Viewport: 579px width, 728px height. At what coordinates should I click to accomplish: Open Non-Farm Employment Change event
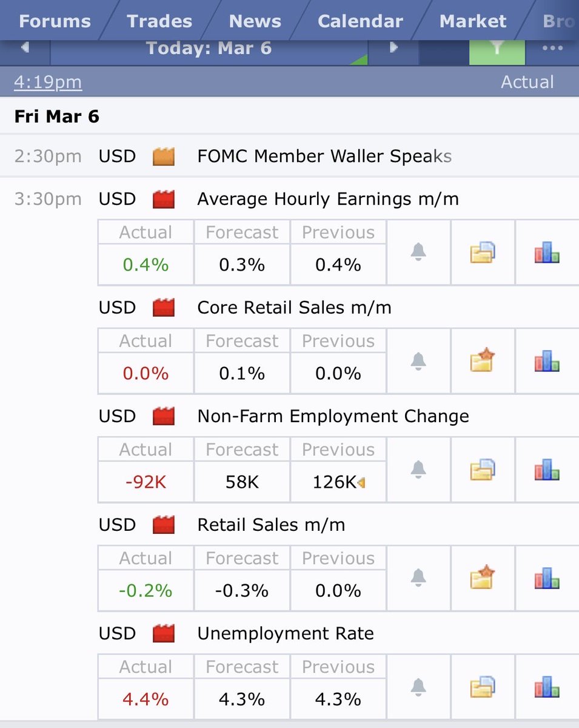click(333, 416)
